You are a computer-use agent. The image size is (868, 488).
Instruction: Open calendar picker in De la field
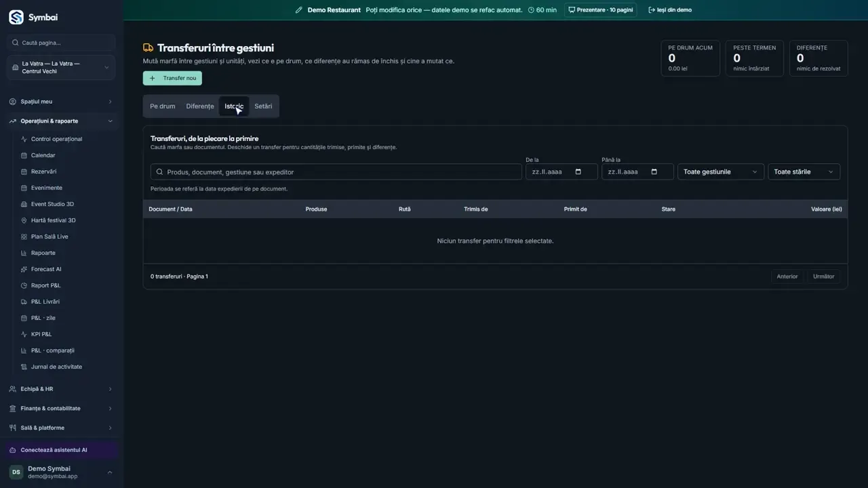click(x=578, y=171)
